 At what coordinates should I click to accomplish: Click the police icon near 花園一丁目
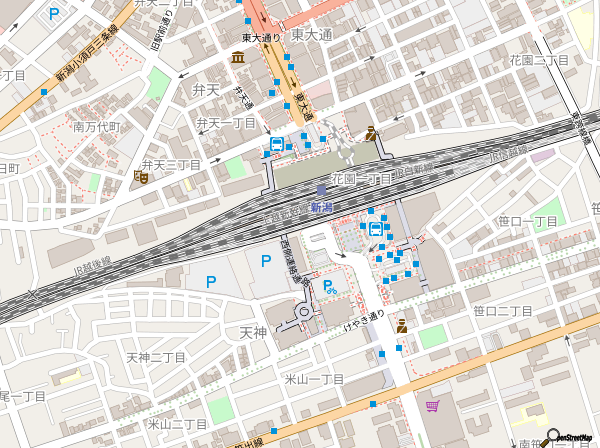tap(372, 132)
